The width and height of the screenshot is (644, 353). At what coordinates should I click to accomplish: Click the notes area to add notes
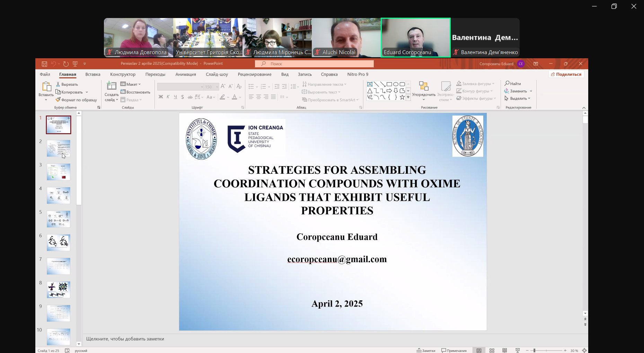point(333,339)
